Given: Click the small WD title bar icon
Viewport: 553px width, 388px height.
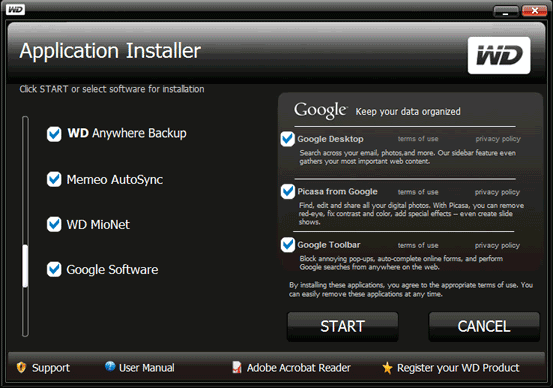Looking at the screenshot, I should click(16, 10).
